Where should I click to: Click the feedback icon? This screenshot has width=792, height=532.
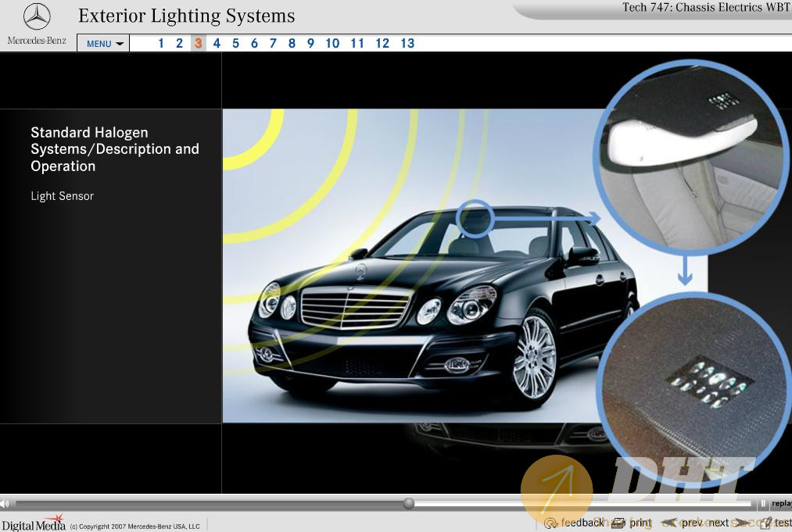(551, 523)
